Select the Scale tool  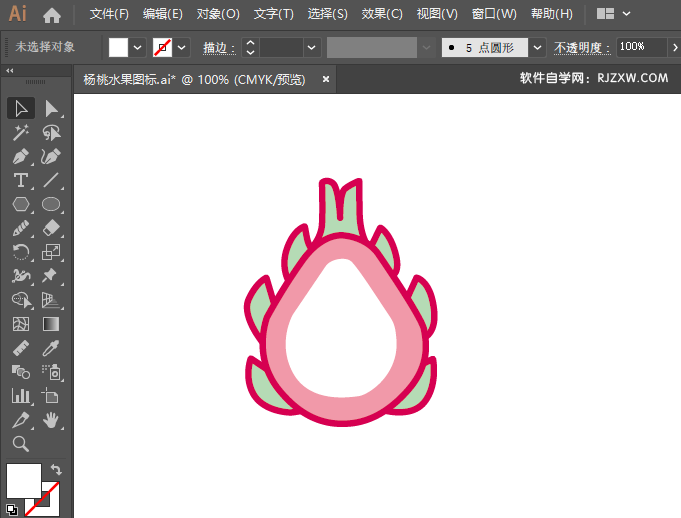click(51, 252)
